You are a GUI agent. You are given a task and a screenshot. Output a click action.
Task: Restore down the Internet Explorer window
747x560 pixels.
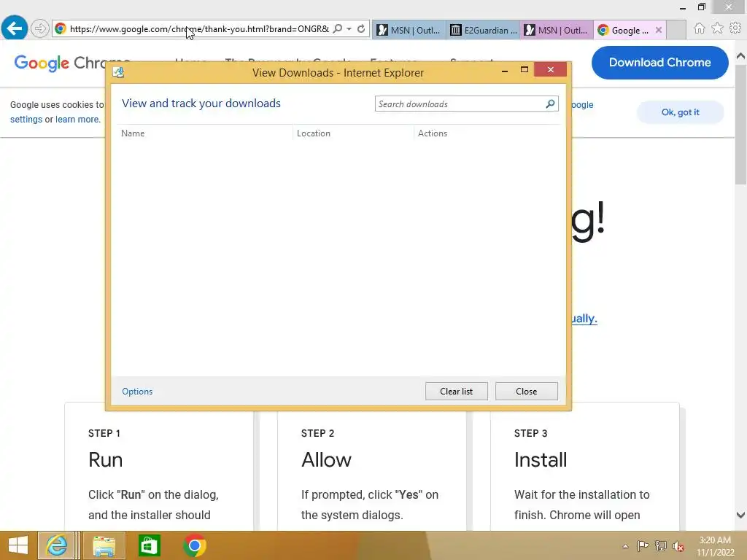(701, 7)
